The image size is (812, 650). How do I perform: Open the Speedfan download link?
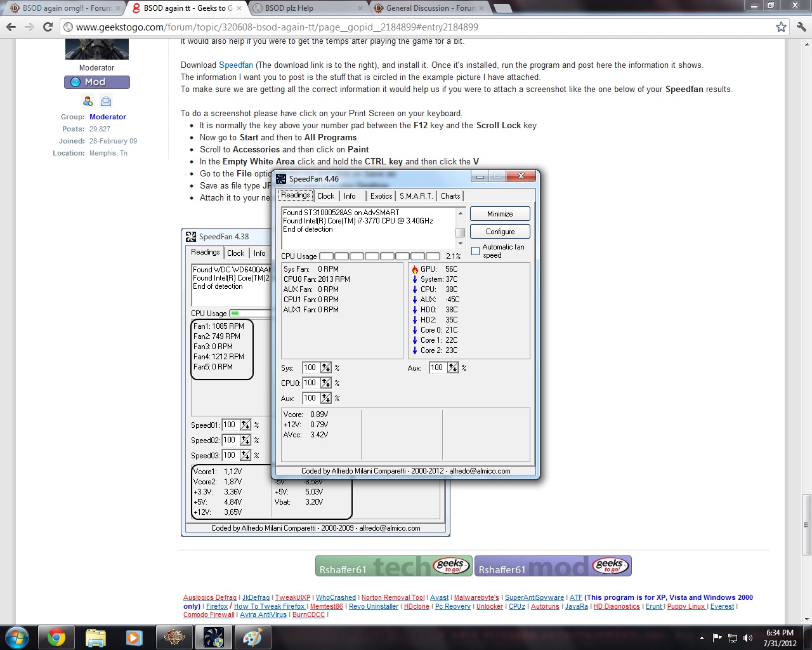[236, 65]
